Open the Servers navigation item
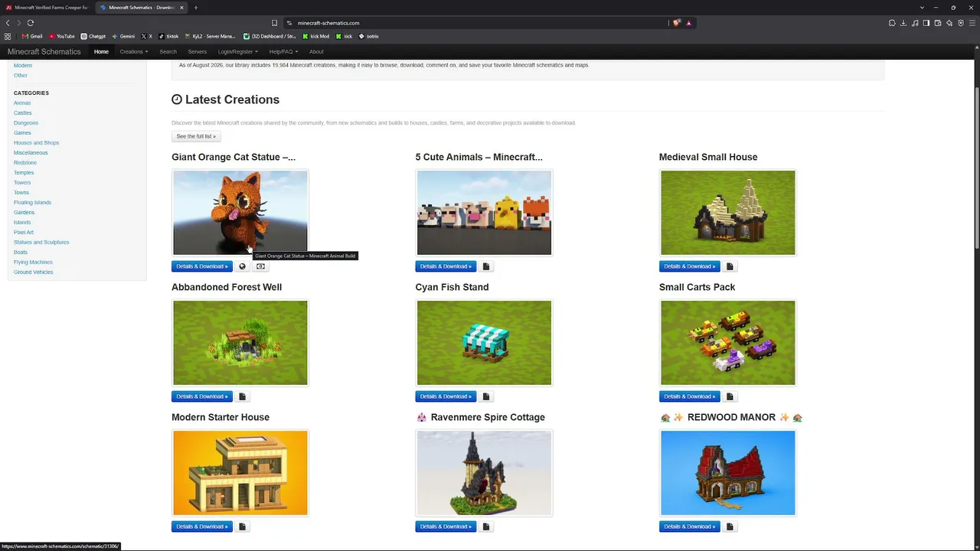The image size is (980, 551). click(198, 51)
